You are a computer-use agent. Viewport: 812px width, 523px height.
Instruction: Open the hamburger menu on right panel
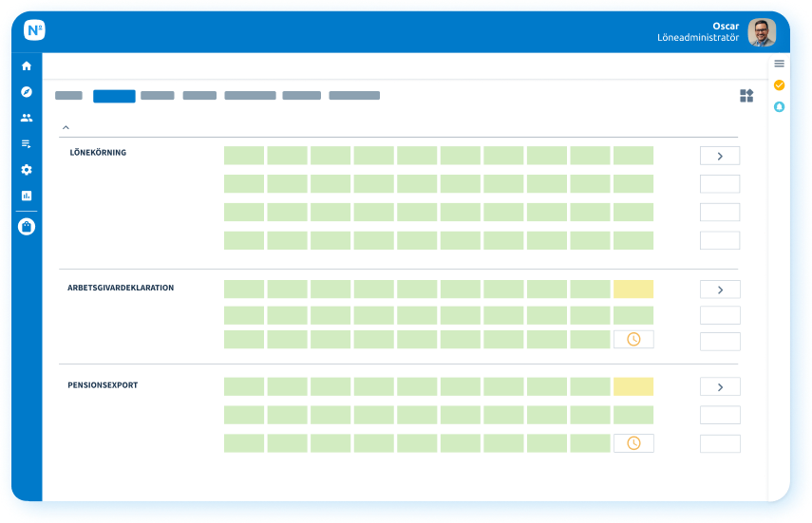tap(779, 64)
